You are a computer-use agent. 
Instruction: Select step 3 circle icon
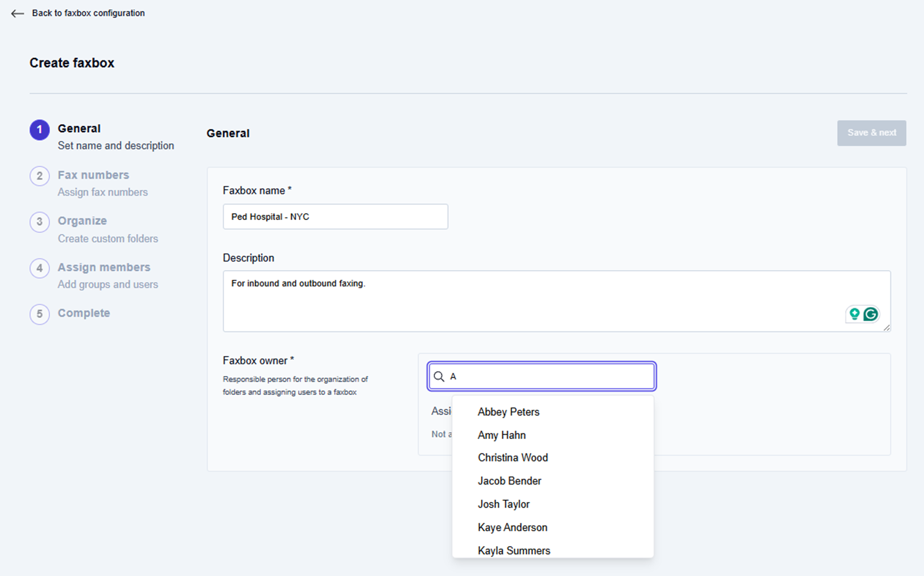pyautogui.click(x=39, y=222)
